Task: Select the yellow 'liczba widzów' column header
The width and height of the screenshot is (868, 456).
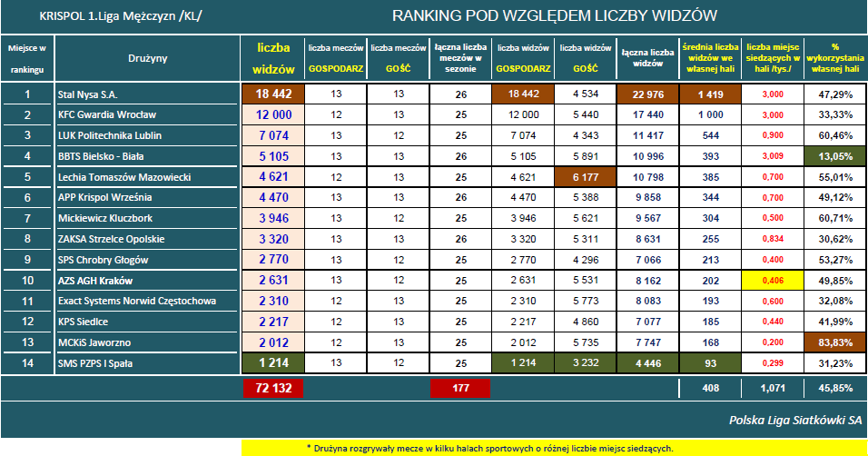Action: click(273, 58)
